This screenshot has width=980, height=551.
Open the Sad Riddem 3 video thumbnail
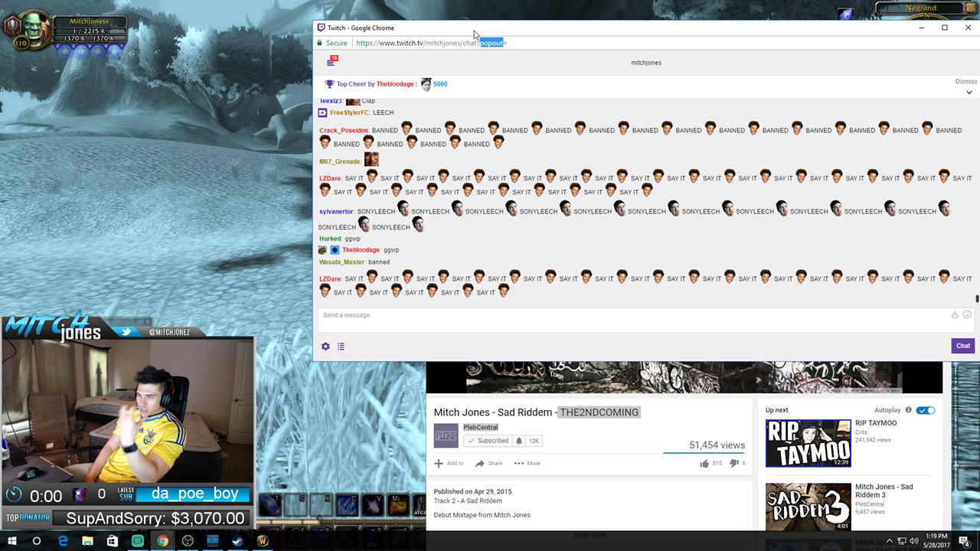pyautogui.click(x=808, y=507)
